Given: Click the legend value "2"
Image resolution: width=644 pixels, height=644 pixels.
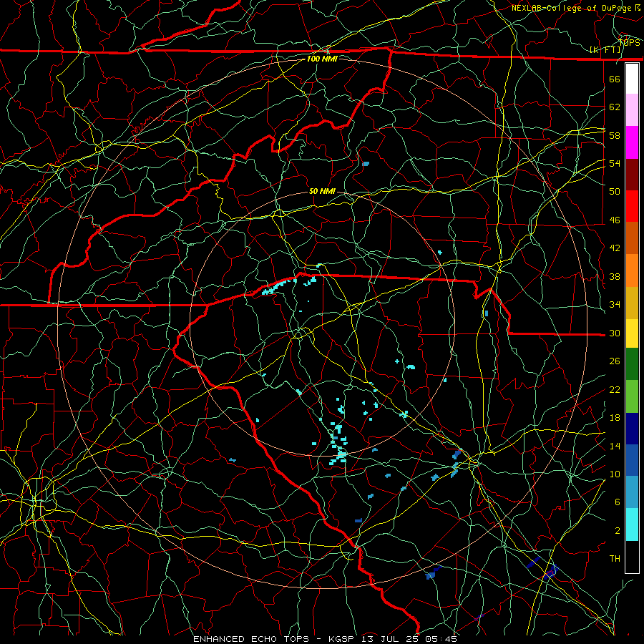Looking at the screenshot, I should tap(618, 531).
